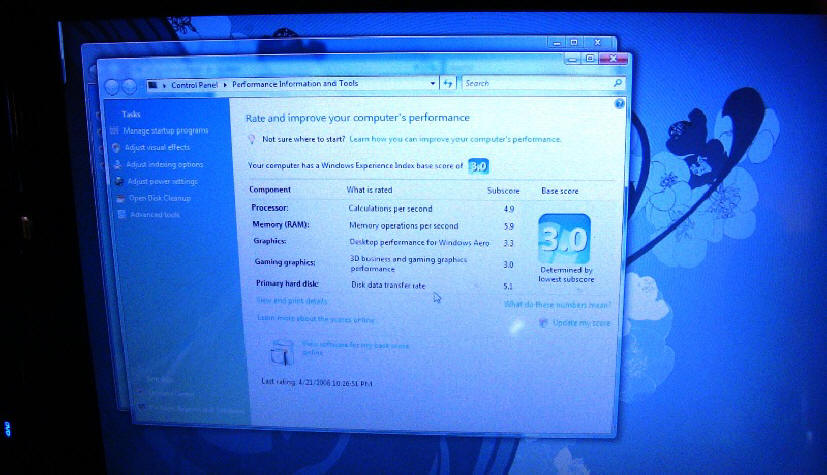Select Control Panel in the address breadcrumb

[194, 84]
